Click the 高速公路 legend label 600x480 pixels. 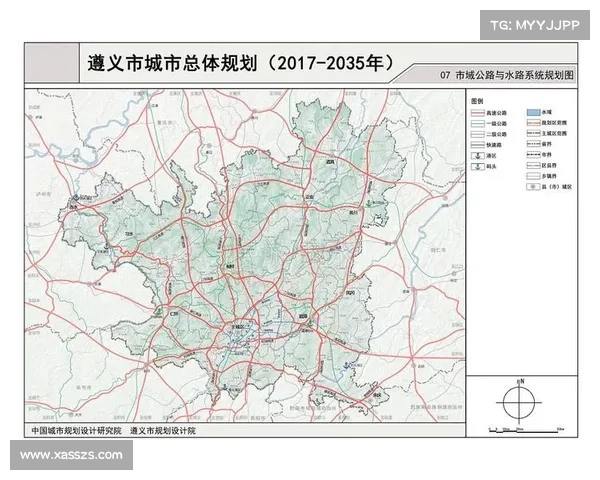pyautogui.click(x=496, y=113)
